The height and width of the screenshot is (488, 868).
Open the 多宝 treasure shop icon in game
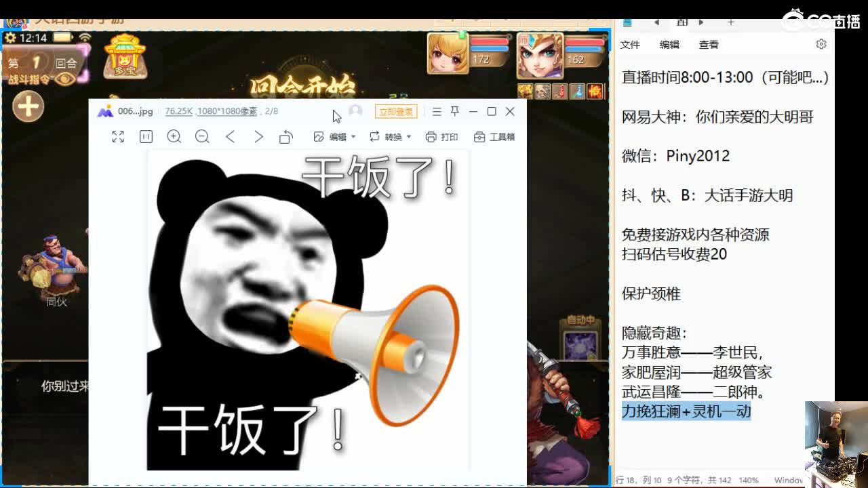pos(125,55)
